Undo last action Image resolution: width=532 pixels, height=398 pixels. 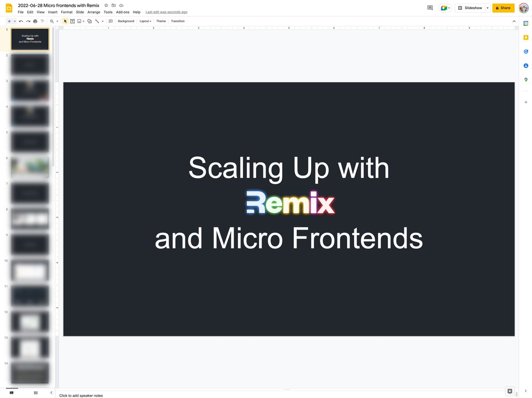click(21, 21)
